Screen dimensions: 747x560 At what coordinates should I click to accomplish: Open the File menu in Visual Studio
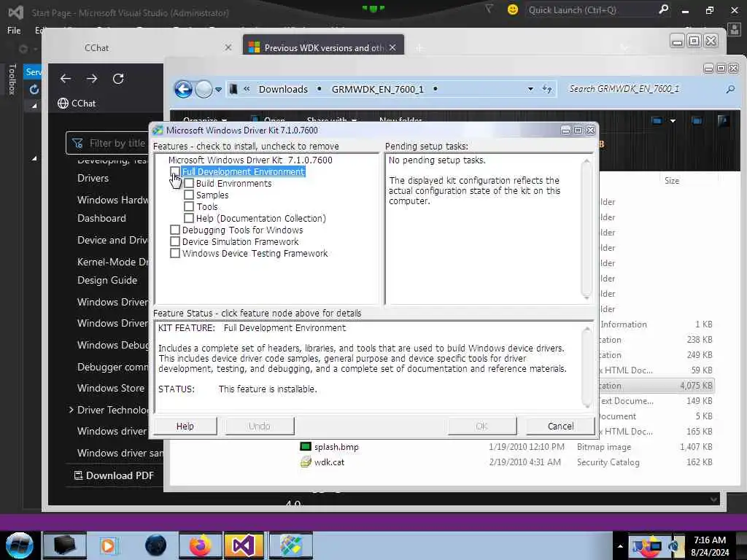[x=14, y=31]
